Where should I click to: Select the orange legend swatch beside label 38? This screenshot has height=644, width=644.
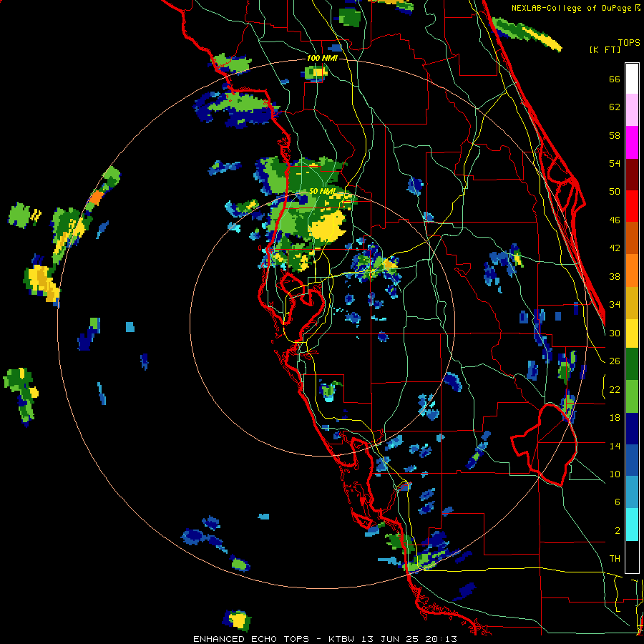coord(632,270)
